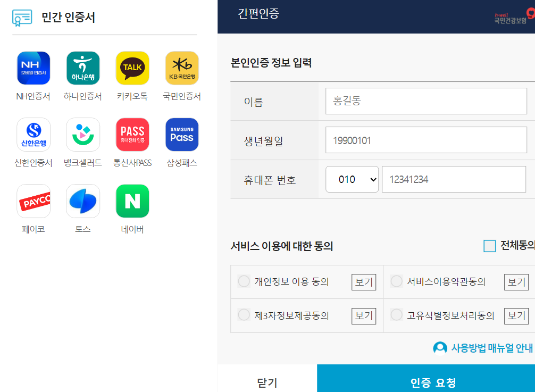Select the 제3자정보제공동의 radio
The height and width of the screenshot is (392, 535).
click(x=244, y=315)
